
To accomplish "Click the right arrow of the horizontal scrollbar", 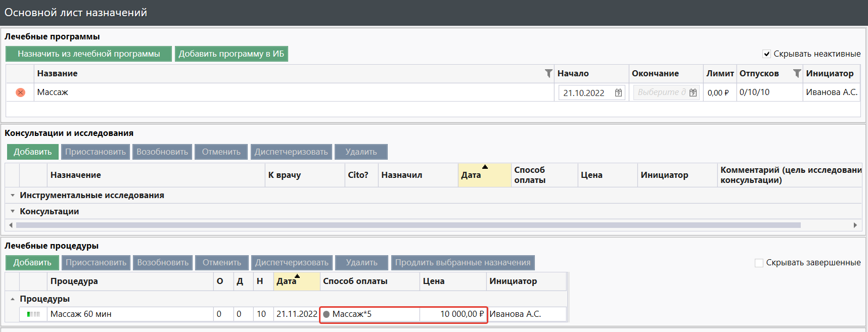I will [855, 225].
